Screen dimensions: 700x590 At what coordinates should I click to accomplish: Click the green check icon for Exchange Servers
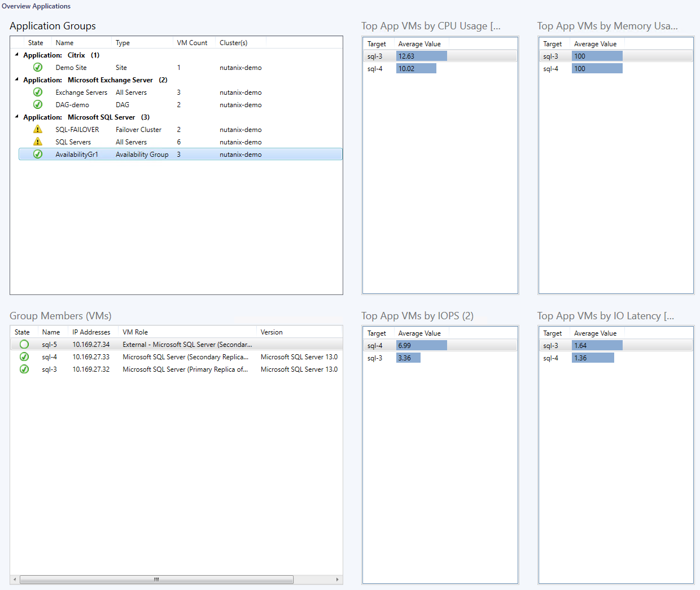[x=38, y=93]
